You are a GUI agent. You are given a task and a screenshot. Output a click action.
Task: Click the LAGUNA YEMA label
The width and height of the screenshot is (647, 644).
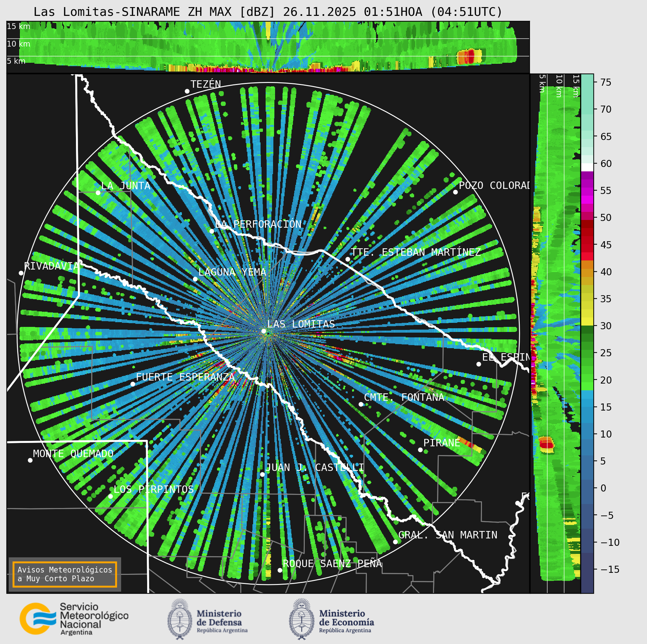(x=232, y=272)
